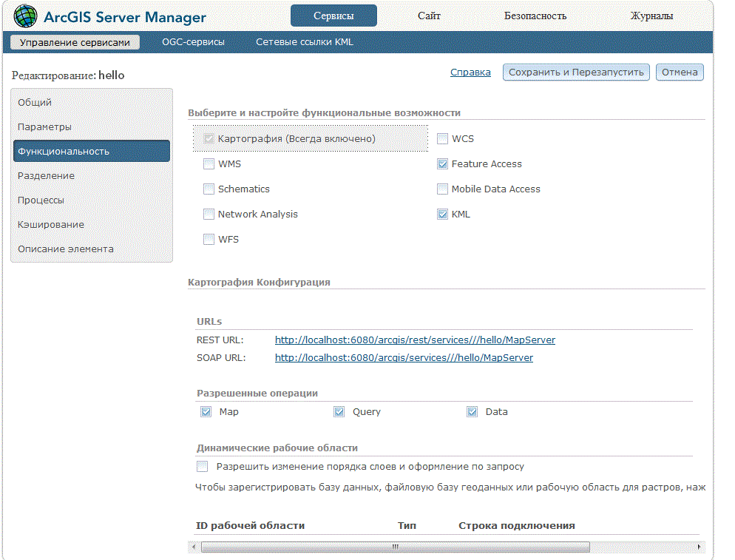Click the horizontal scrollbar left arrow
735x560 pixels.
194,547
